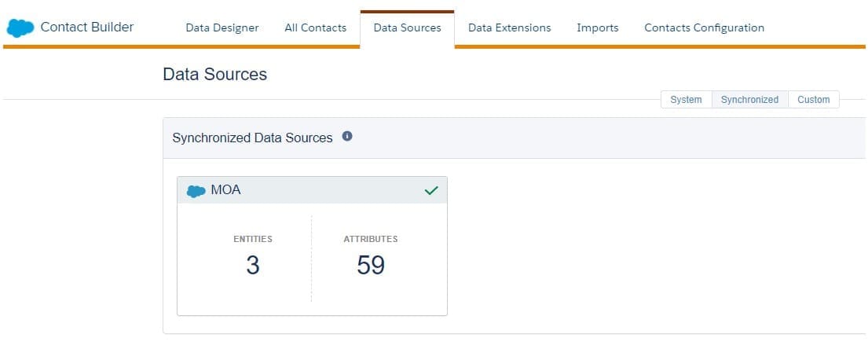Click the Salesforce cloud logo

coord(20,28)
